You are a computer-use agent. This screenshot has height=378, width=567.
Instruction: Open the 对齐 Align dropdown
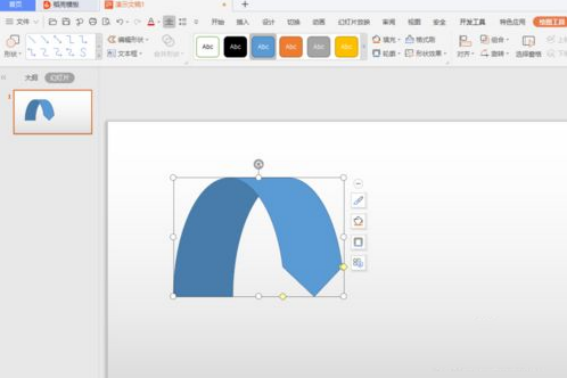pyautogui.click(x=465, y=46)
